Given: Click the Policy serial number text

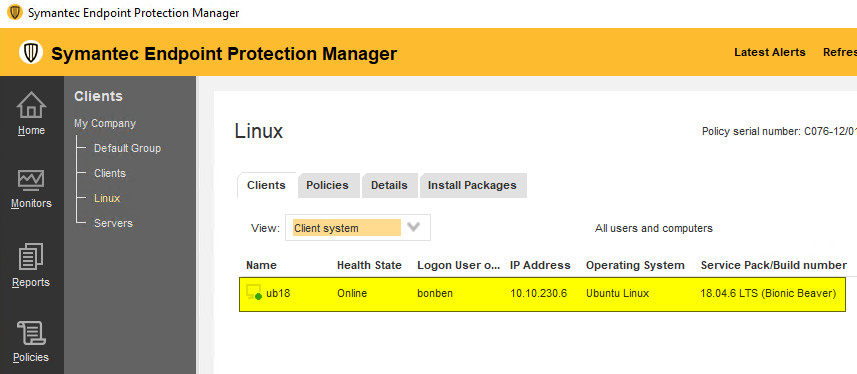Looking at the screenshot, I should (x=779, y=131).
